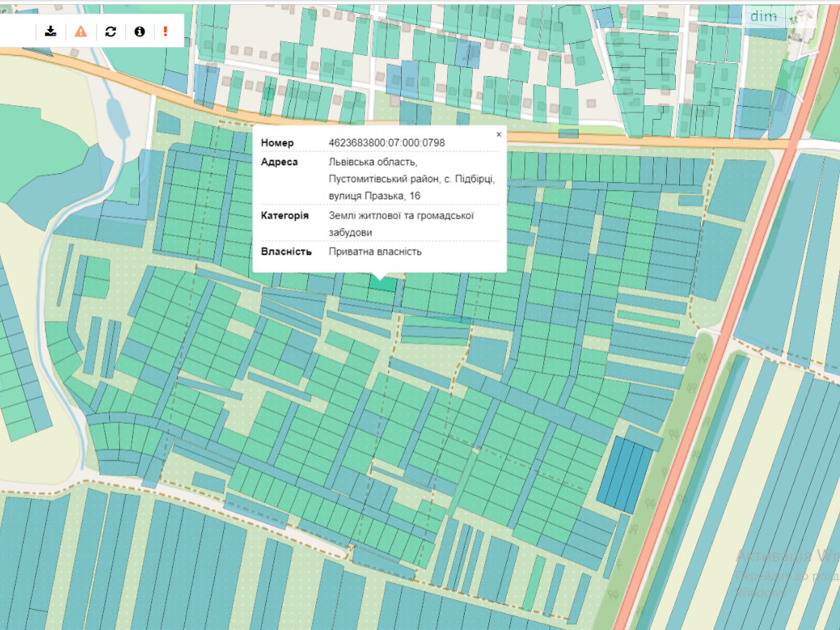Click the refresh arrows icon
Image resolution: width=840 pixels, height=630 pixels.
coord(110,31)
